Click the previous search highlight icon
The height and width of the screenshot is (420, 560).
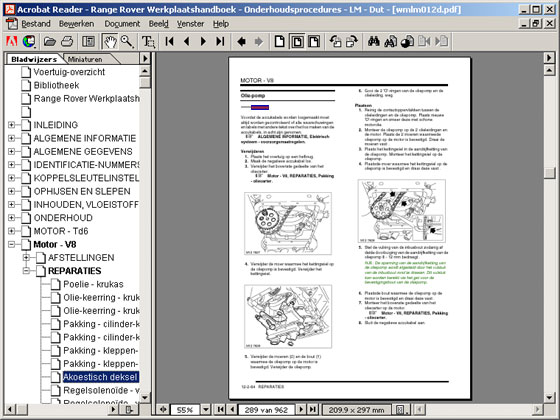pyautogui.click(x=424, y=41)
